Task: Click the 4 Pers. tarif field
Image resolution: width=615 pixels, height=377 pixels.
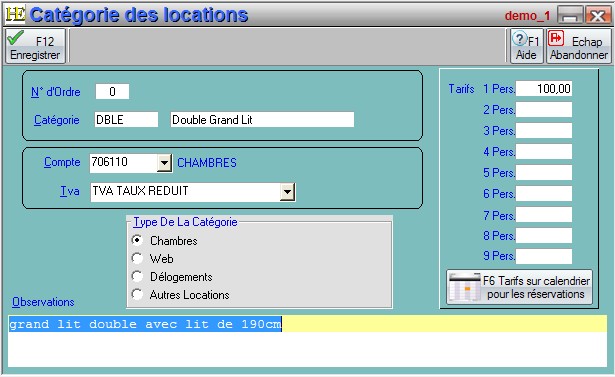Action: [544, 151]
